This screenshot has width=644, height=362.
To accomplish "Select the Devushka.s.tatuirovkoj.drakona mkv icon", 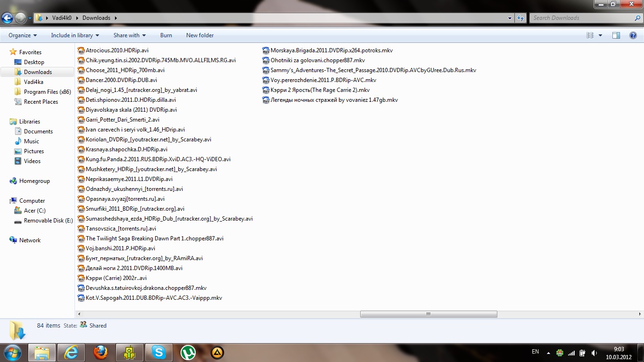I will pos(81,288).
